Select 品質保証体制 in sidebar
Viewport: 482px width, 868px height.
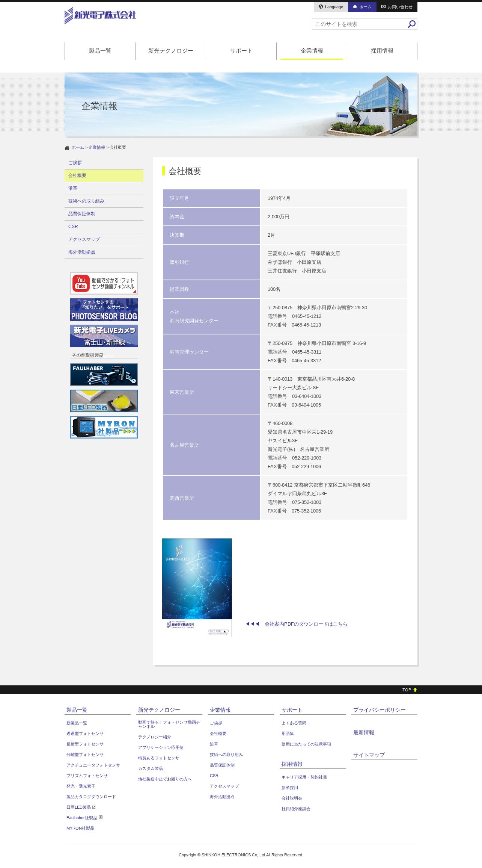(x=104, y=214)
